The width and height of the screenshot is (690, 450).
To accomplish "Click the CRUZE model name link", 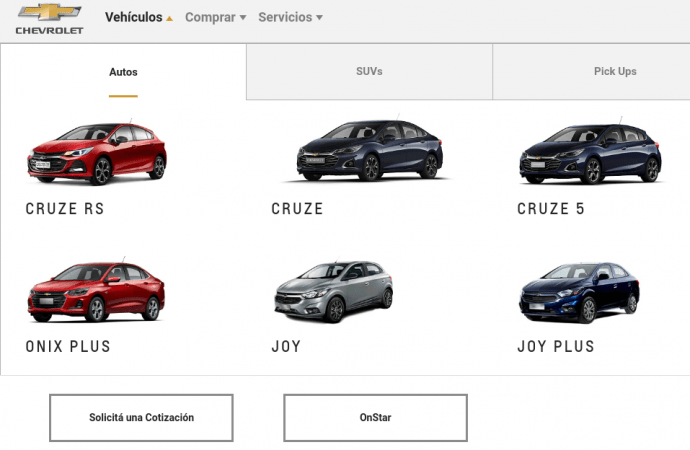I will point(297,209).
